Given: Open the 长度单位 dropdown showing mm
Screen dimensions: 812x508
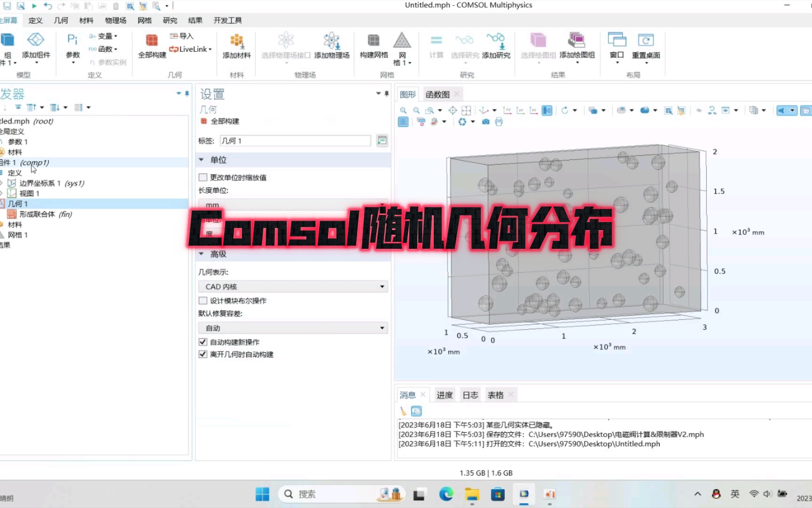Looking at the screenshot, I should (x=292, y=205).
